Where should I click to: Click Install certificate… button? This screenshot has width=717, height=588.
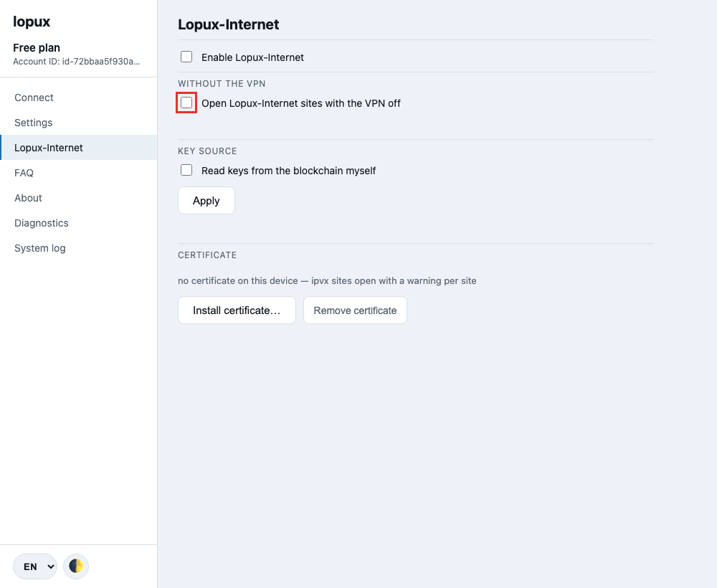pos(237,310)
